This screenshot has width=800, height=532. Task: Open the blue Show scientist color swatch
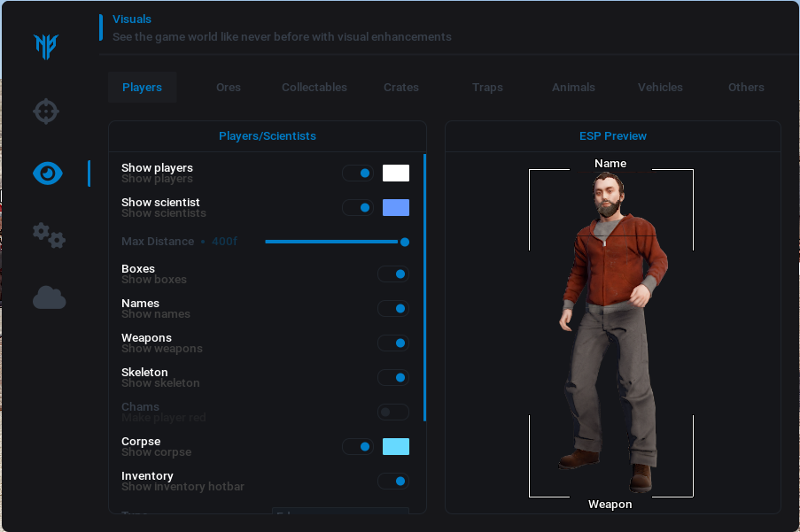(x=396, y=208)
